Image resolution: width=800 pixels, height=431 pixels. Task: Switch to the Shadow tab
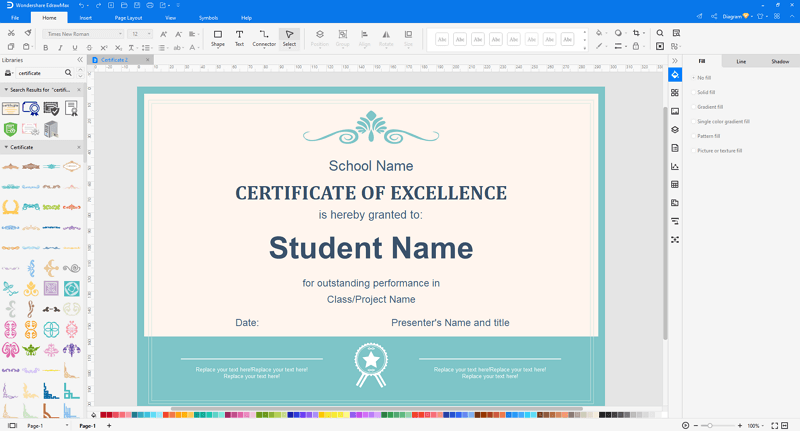(x=780, y=62)
